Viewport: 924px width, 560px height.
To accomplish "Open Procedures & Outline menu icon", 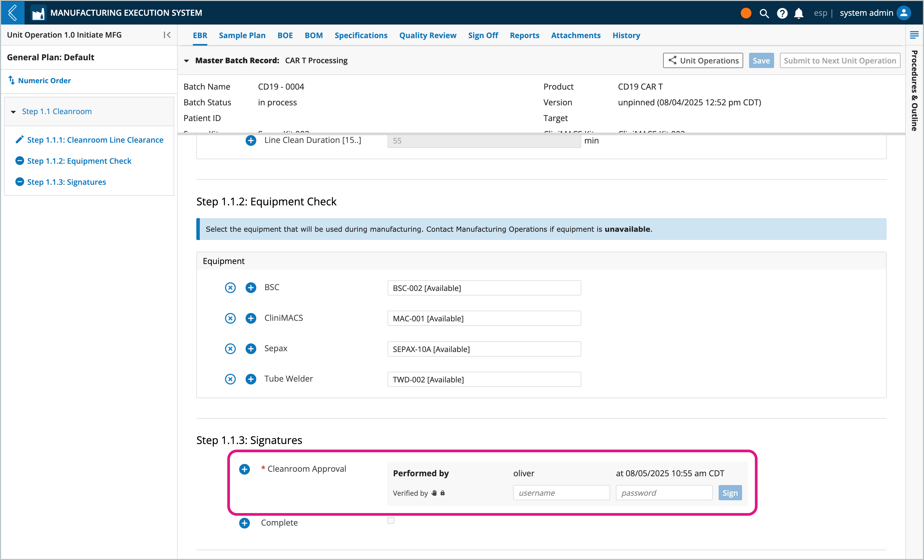I will tap(914, 35).
